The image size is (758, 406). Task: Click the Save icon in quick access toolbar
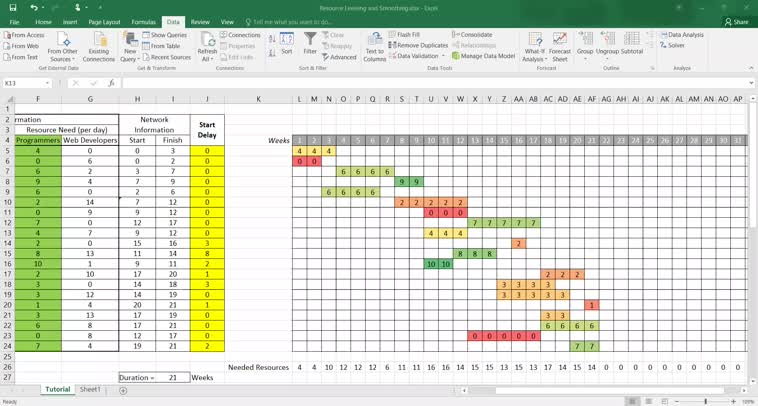point(14,7)
